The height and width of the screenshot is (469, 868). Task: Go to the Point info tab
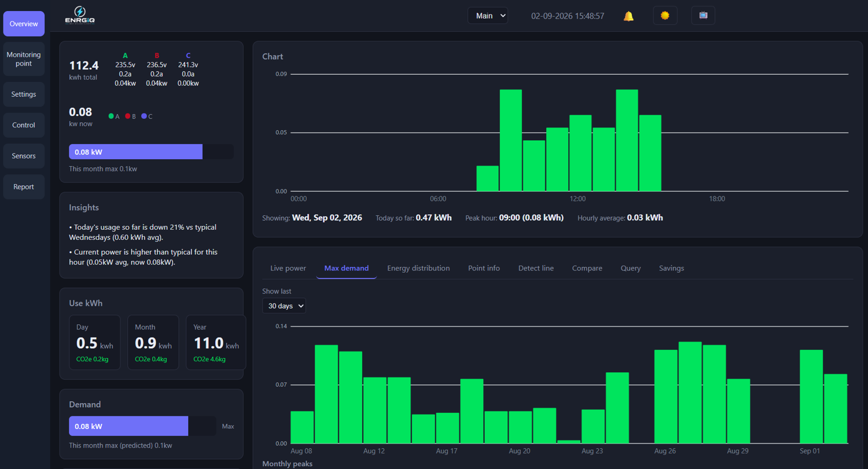(484, 268)
